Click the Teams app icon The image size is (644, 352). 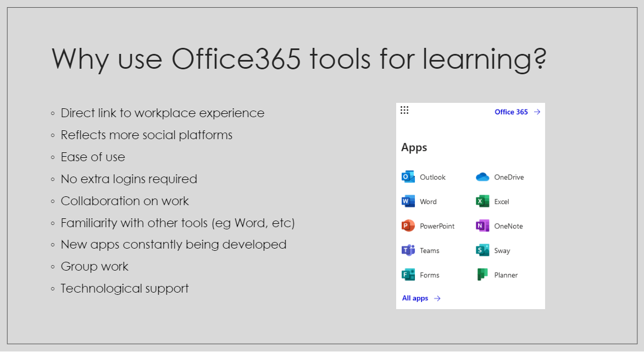(x=408, y=250)
